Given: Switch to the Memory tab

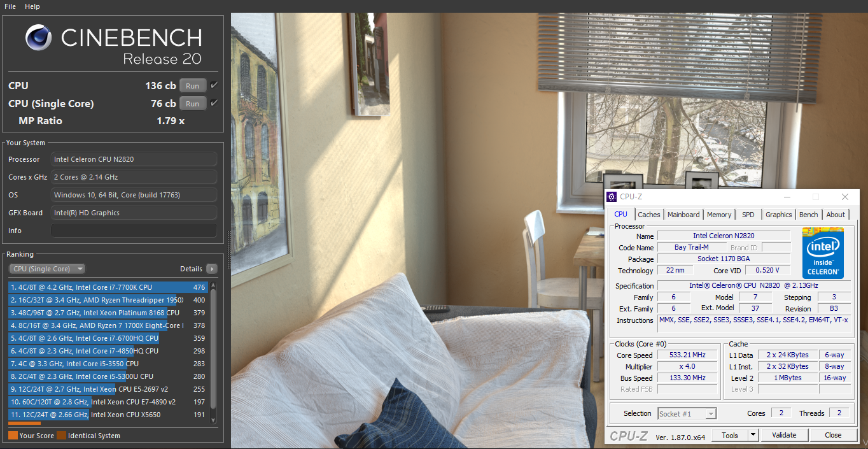Looking at the screenshot, I should tap(719, 215).
